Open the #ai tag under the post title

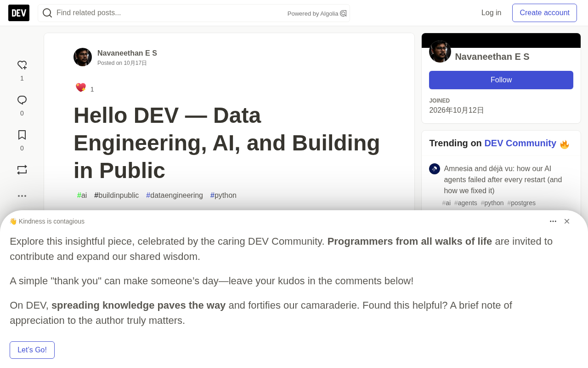(82, 195)
